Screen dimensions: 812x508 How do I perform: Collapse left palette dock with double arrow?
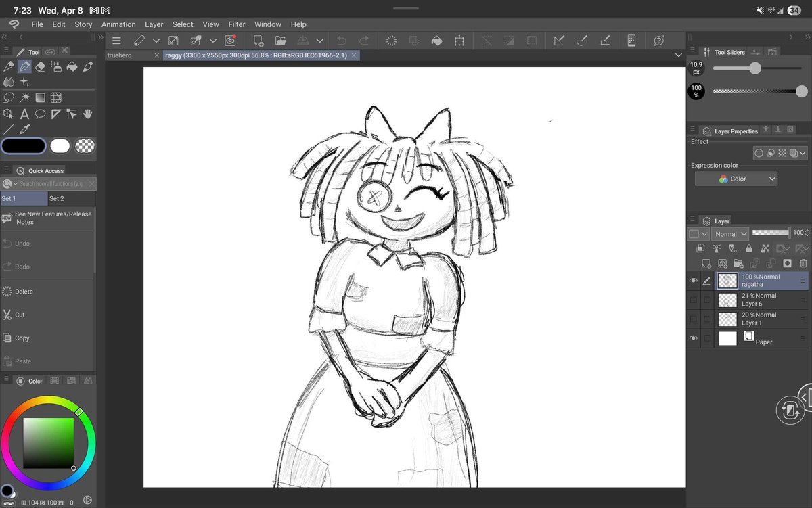click(4, 38)
